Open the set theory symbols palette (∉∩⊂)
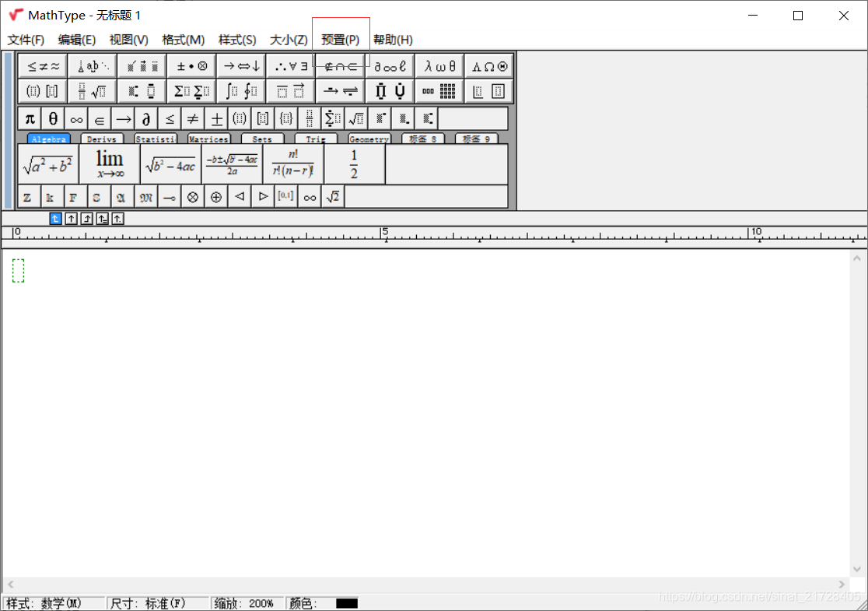This screenshot has width=868, height=611. pos(341,66)
